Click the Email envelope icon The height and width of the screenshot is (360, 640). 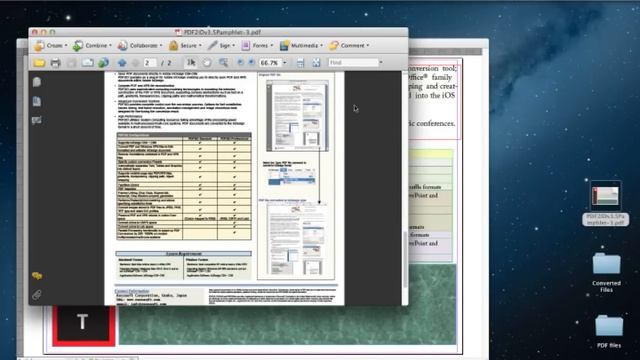[x=87, y=62]
